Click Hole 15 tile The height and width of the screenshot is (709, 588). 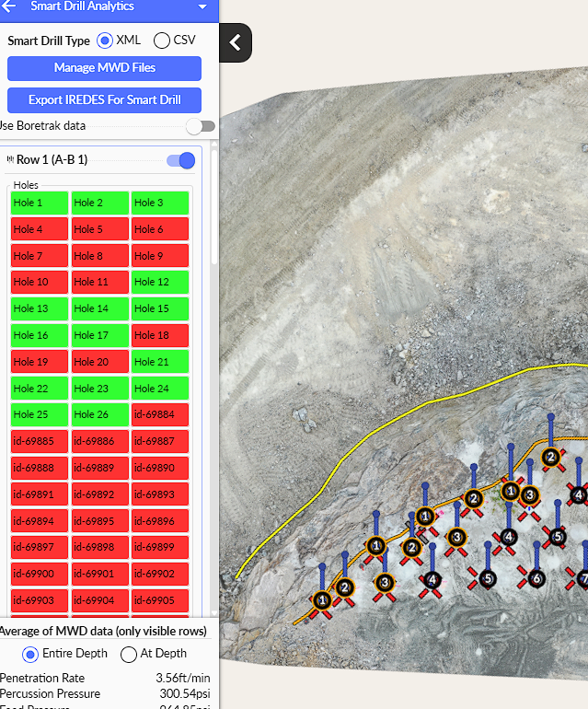click(160, 308)
